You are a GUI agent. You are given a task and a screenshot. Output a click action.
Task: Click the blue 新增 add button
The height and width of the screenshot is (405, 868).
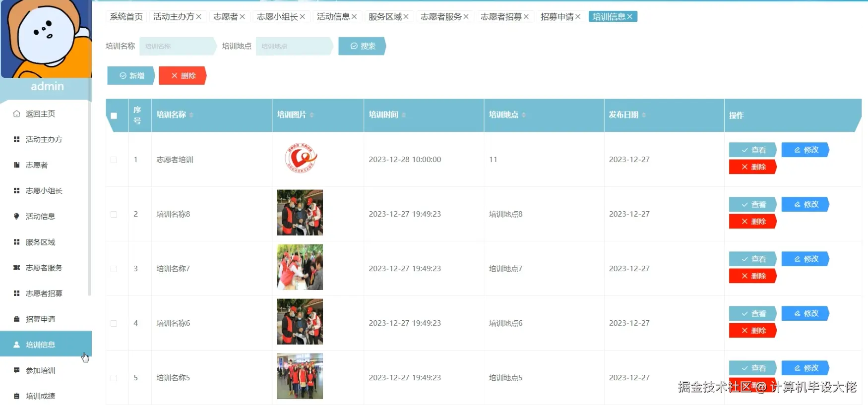131,76
